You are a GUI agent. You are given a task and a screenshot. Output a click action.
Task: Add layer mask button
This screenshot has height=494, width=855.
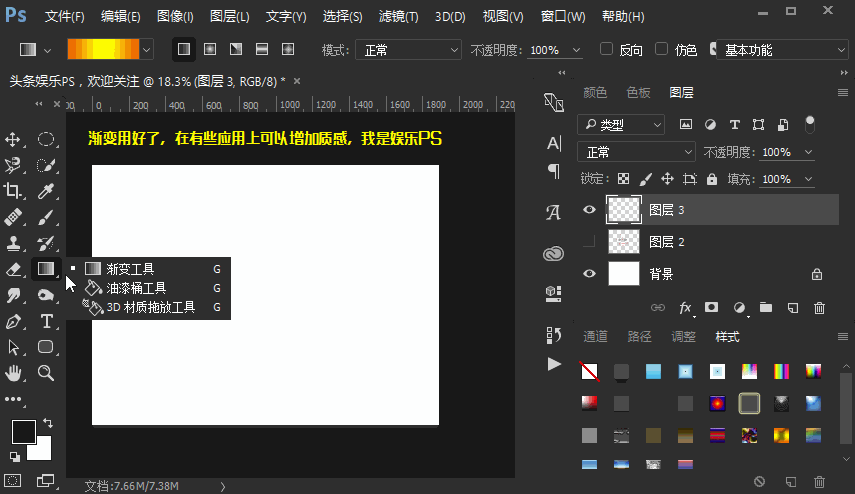click(711, 308)
